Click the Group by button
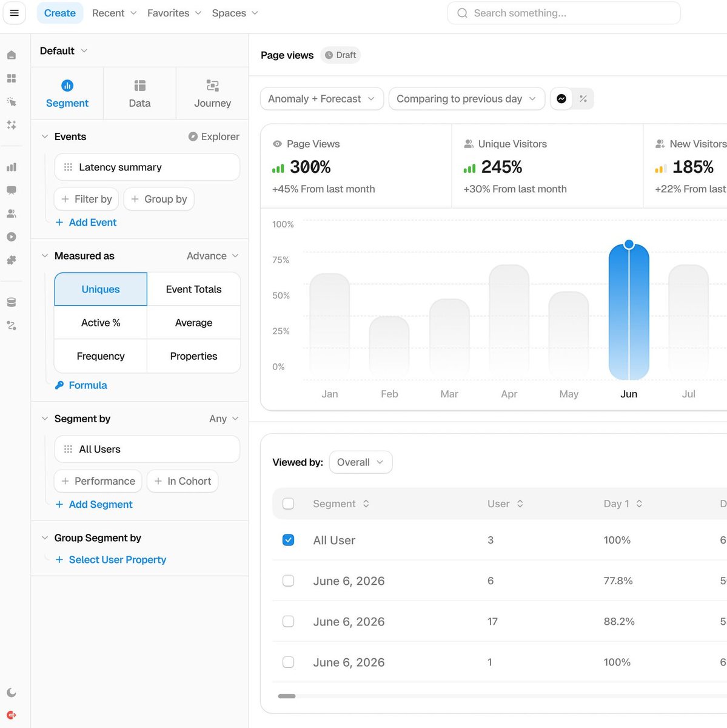The image size is (727, 728). 159,199
